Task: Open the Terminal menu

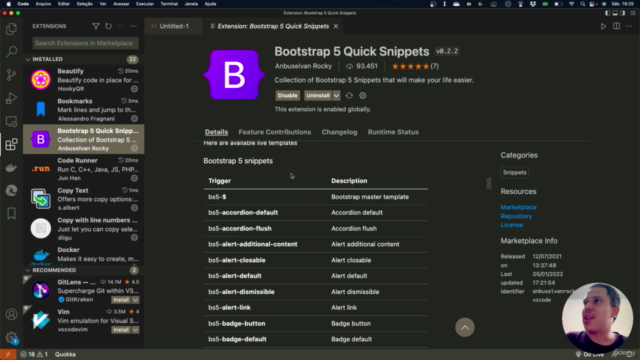Action: 169,4
